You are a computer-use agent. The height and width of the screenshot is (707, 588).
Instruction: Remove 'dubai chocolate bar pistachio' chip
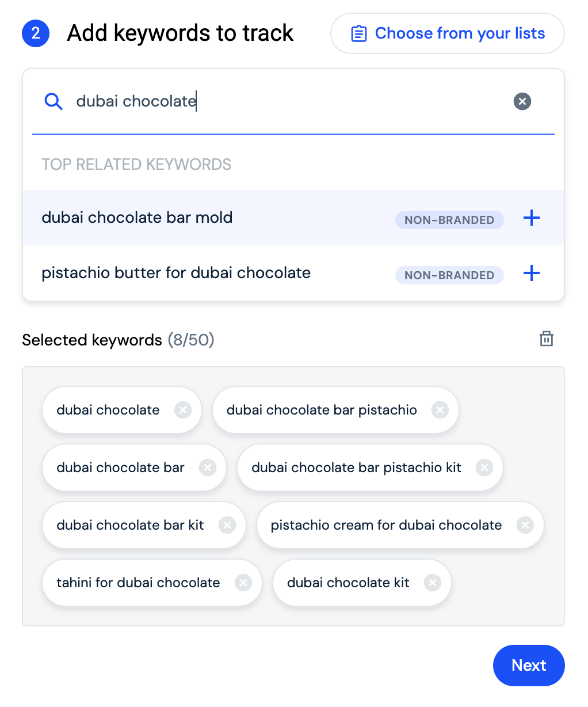(440, 410)
